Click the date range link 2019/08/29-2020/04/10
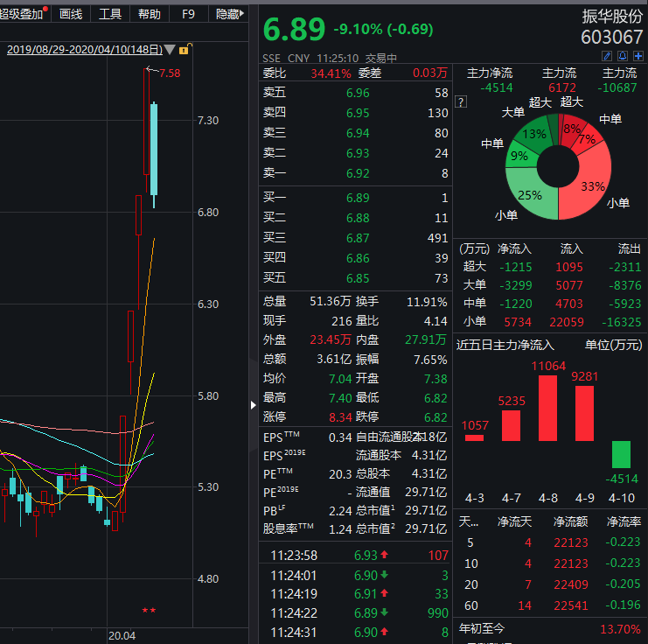 coord(85,50)
